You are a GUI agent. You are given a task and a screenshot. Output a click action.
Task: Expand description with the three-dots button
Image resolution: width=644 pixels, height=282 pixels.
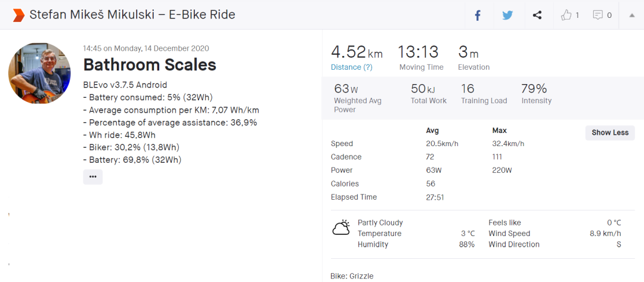pos(92,176)
